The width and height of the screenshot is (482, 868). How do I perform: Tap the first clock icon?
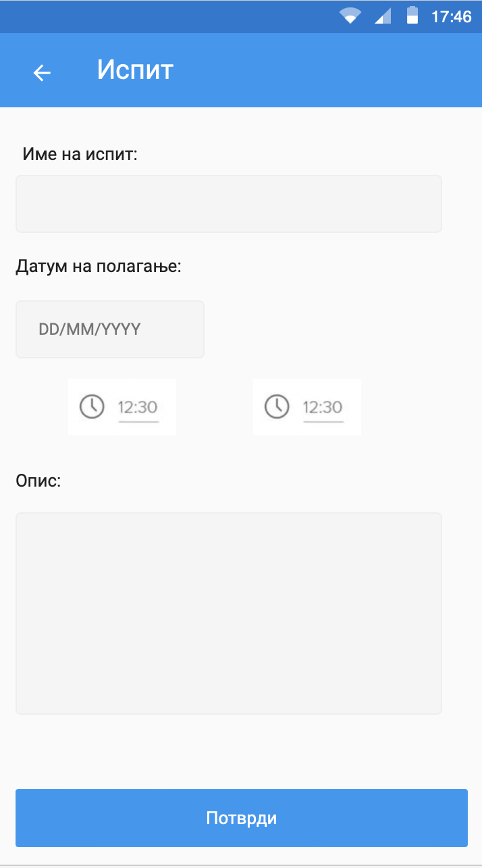[x=92, y=407]
